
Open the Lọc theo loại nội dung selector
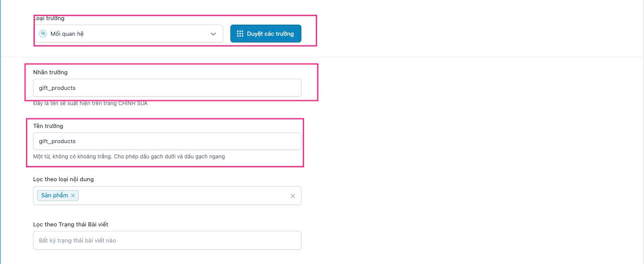(x=179, y=196)
